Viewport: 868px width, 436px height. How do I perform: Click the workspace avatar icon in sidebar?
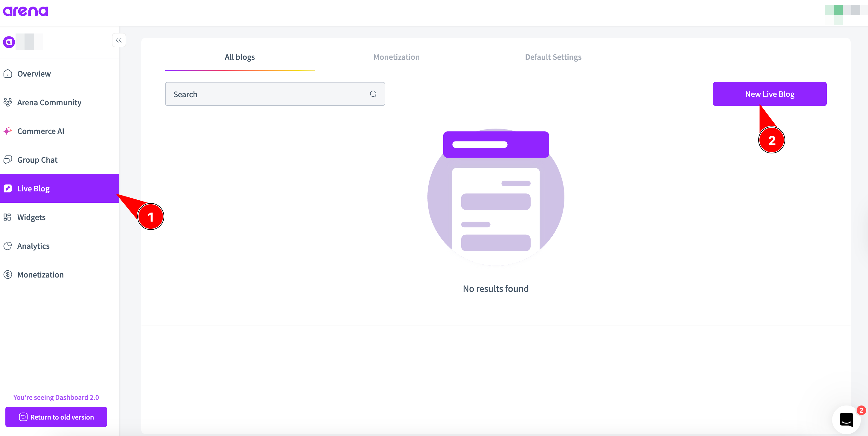pos(9,42)
